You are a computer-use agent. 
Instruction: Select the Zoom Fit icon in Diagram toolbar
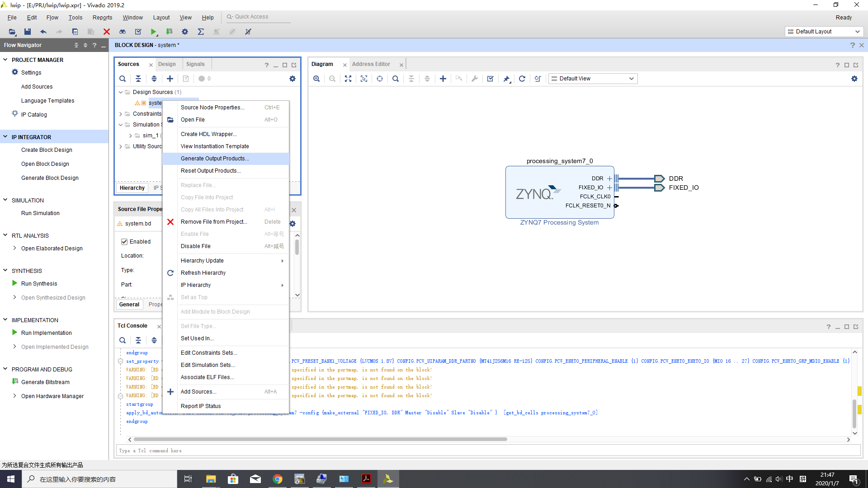tap(348, 78)
